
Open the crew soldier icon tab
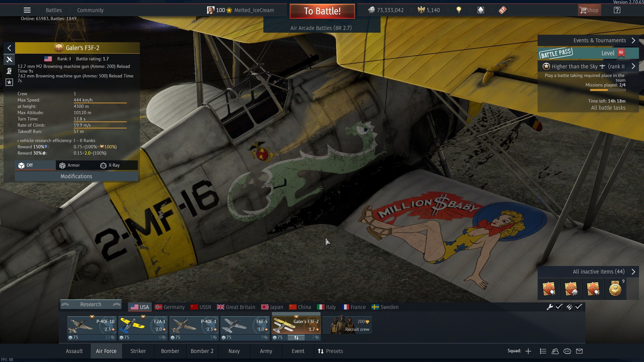(9, 71)
